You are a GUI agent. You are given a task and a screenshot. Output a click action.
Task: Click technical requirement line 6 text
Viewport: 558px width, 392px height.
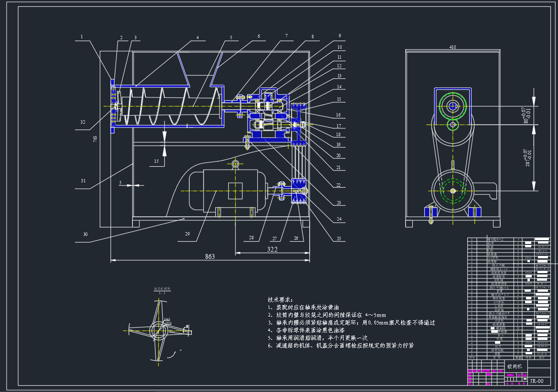(340, 345)
